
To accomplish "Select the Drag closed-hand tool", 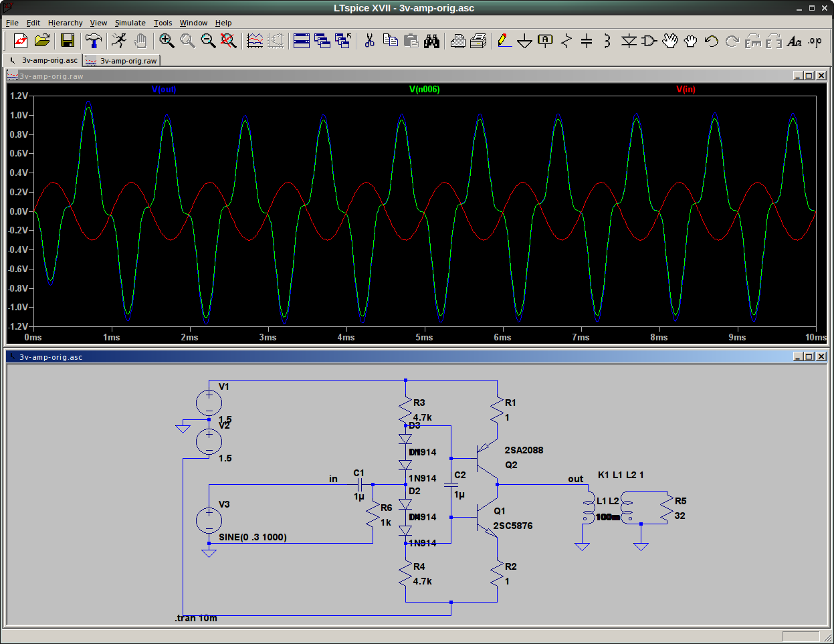I will click(691, 41).
